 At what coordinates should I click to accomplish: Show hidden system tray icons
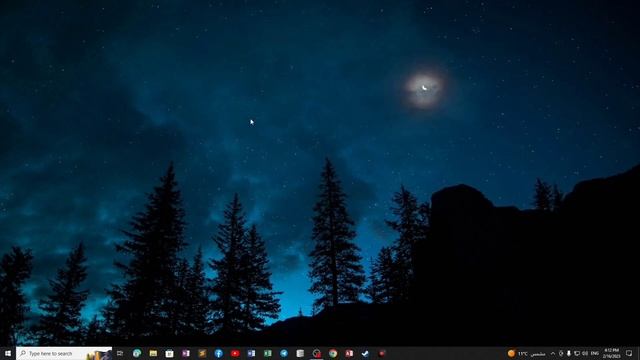tap(553, 353)
